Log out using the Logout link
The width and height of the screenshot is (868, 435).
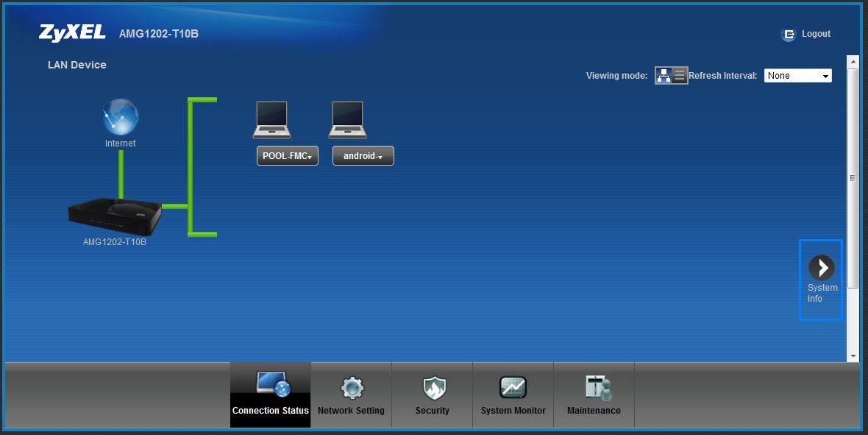[x=816, y=34]
